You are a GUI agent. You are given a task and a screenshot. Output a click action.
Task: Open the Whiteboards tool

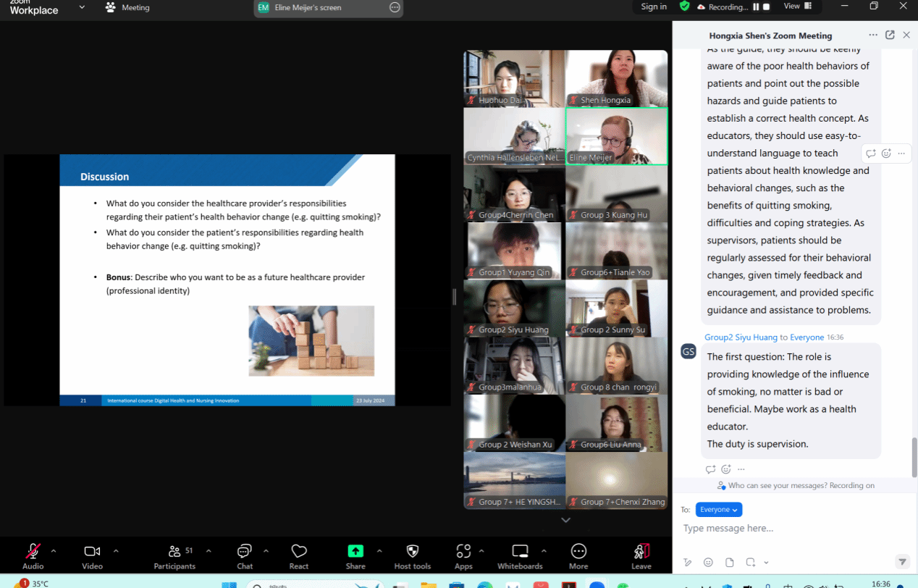(x=520, y=552)
